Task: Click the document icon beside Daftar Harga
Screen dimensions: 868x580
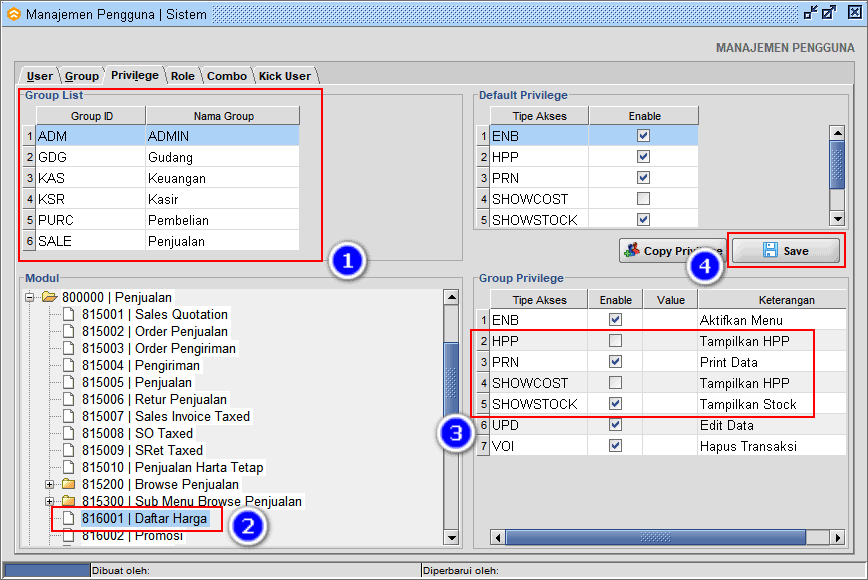Action: [69, 518]
